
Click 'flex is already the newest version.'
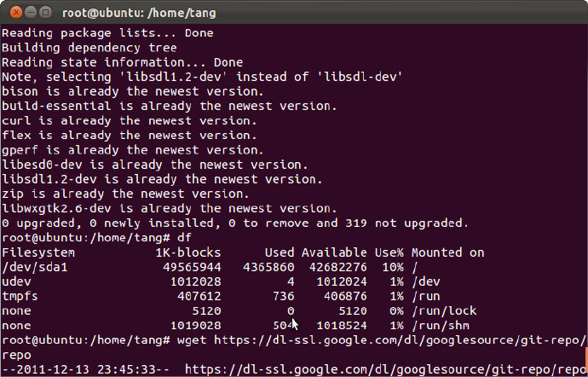(x=130, y=136)
